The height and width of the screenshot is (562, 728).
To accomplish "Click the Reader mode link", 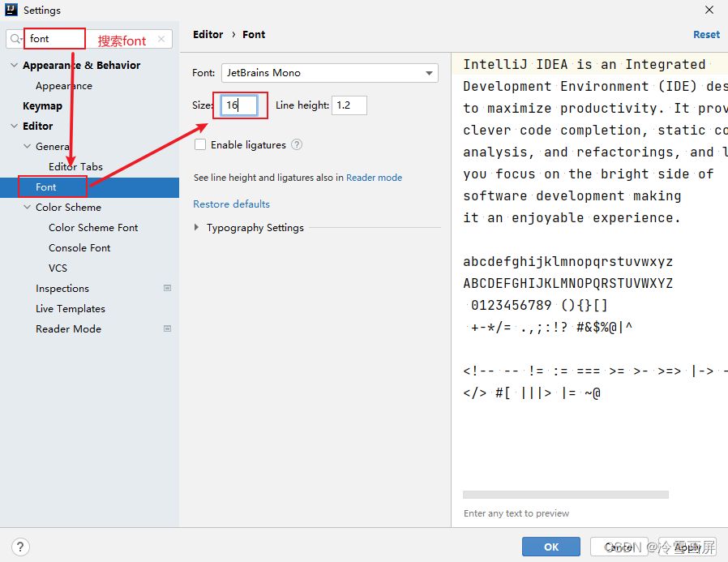I will pos(375,178).
